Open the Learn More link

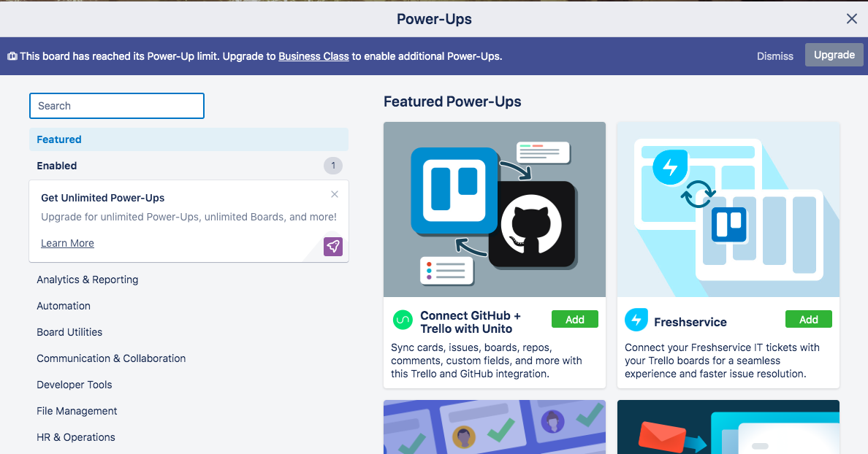[x=67, y=243]
